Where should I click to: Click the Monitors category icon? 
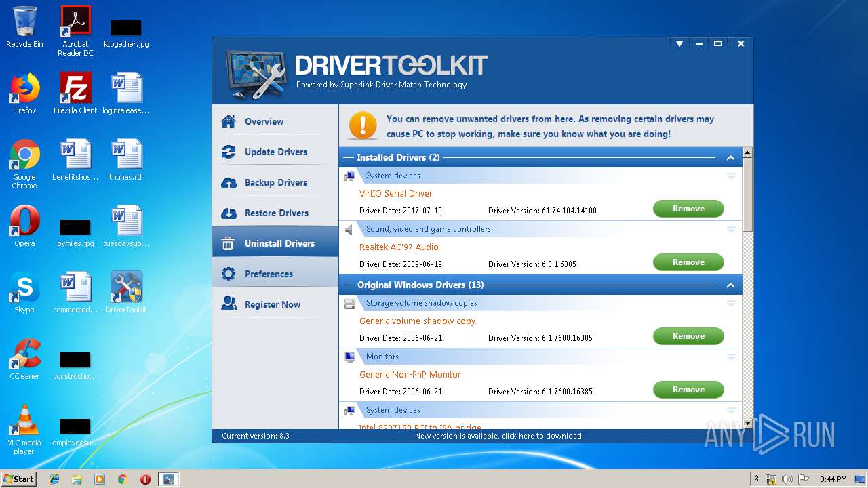tap(349, 357)
